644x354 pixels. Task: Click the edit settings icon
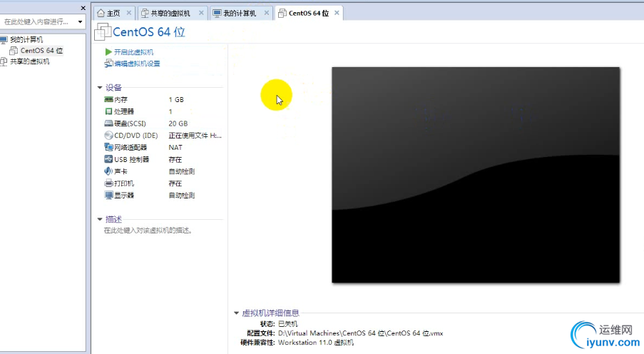pos(108,64)
